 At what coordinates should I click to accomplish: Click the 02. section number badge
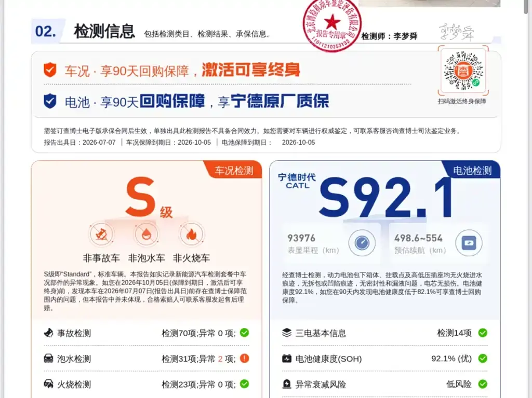pyautogui.click(x=46, y=31)
